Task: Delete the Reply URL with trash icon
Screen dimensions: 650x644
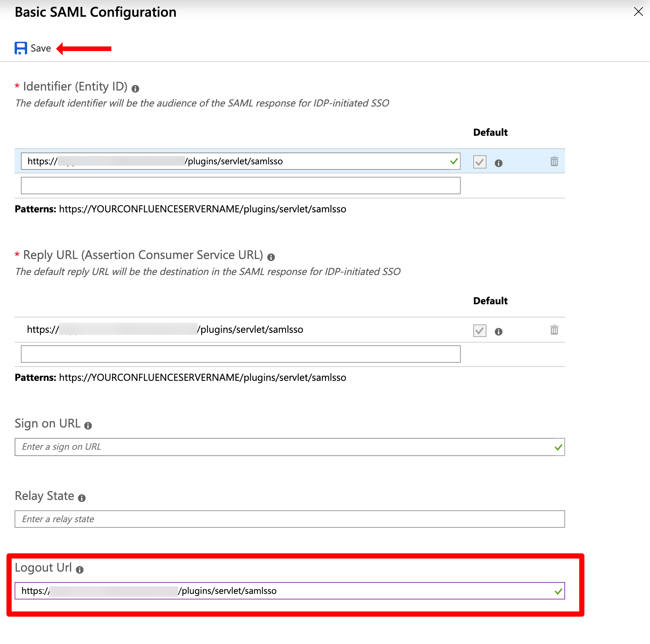Action: [554, 330]
